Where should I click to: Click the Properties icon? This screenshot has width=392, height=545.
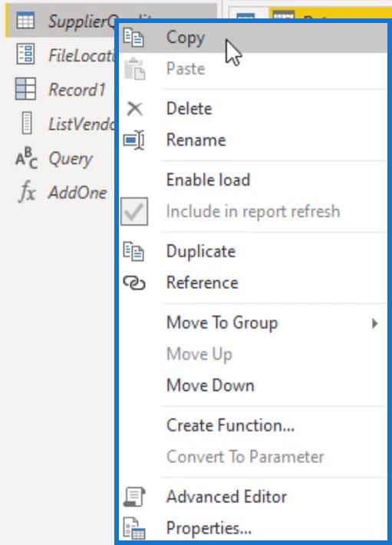(134, 528)
